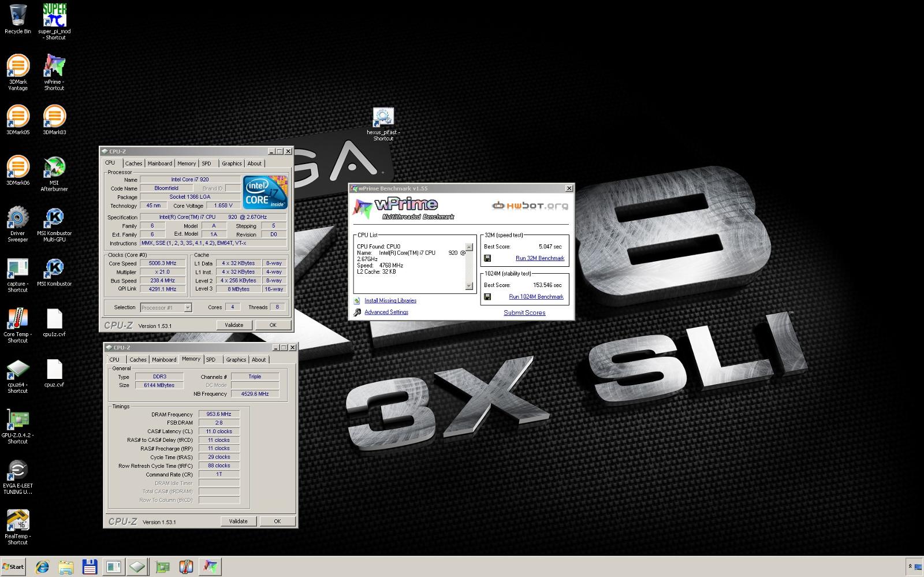Open 3DMark Vantage desktop icon
The image size is (924, 577).
18,72
